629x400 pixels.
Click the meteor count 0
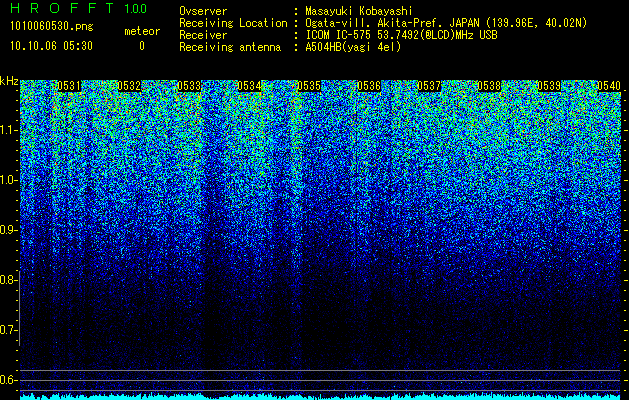tap(142, 46)
